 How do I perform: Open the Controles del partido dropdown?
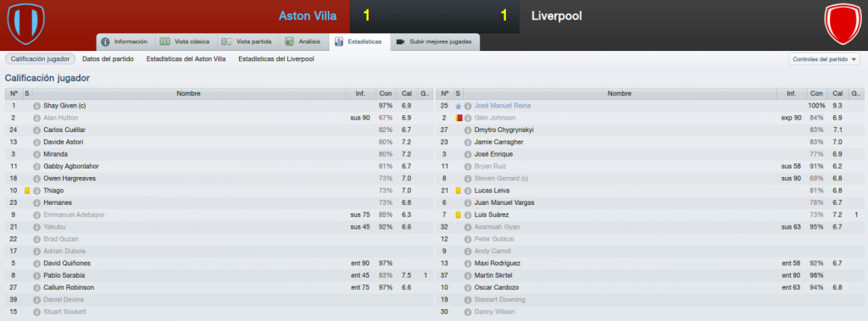pyautogui.click(x=824, y=59)
